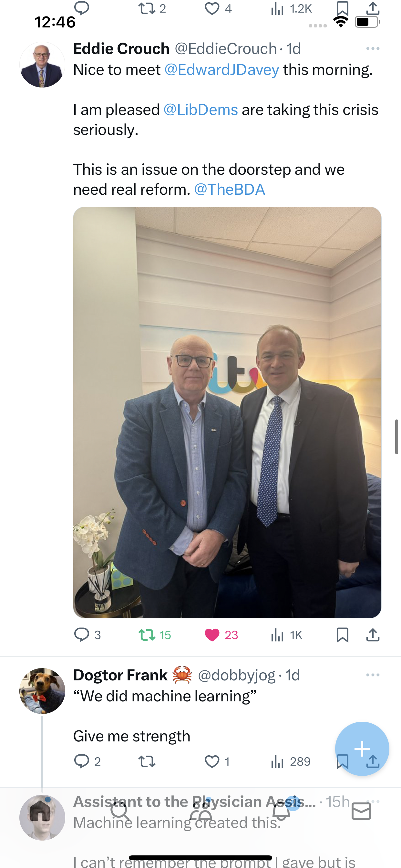Bookmark Eddie Crouch's tweet

342,635
